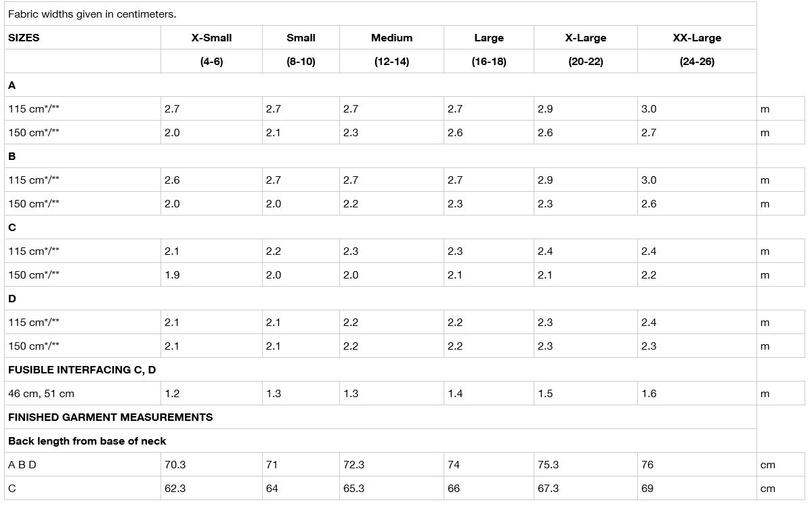Select the 70.3 X-Small back length value
This screenshot has width=812, height=511.
click(x=175, y=465)
